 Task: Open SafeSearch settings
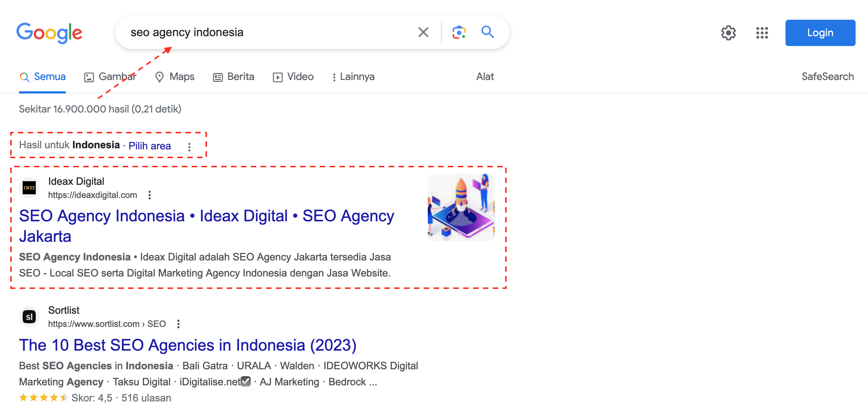[827, 77]
